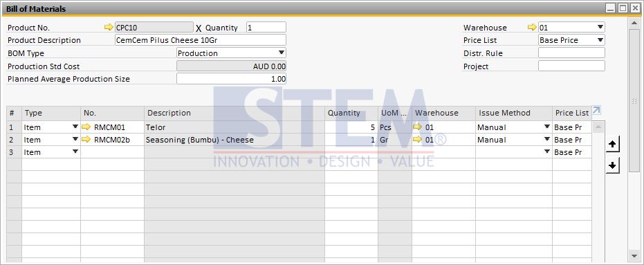Open Type dropdown in row 1
This screenshot has width=644, height=265.
point(75,127)
